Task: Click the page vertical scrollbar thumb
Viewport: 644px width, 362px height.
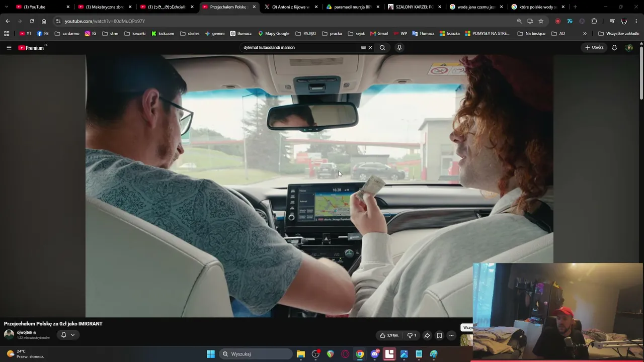Action: 641,73
